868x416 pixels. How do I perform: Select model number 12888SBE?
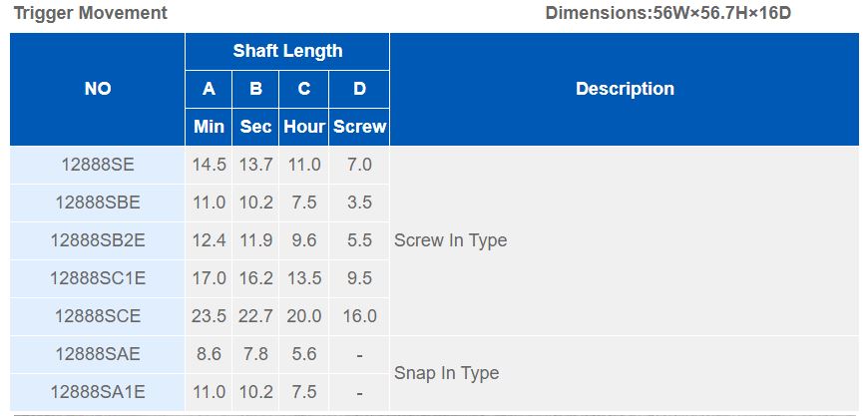click(x=98, y=203)
